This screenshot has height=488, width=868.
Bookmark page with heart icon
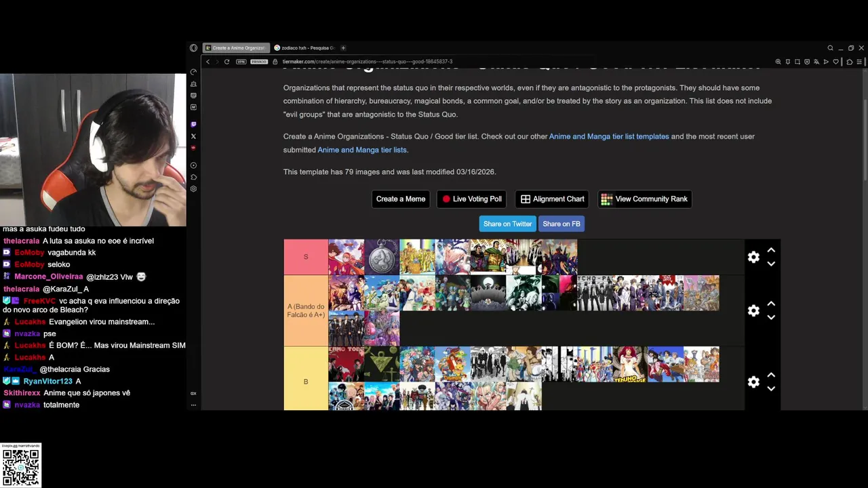coord(836,62)
